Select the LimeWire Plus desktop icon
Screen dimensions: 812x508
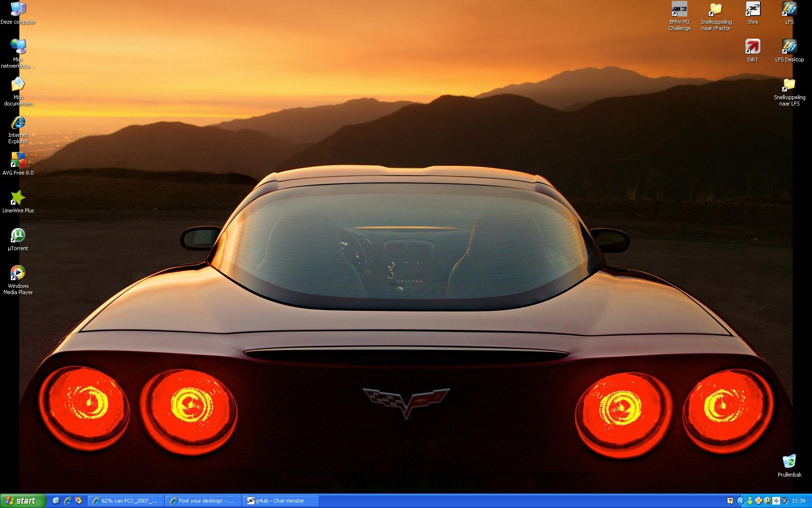point(18,202)
